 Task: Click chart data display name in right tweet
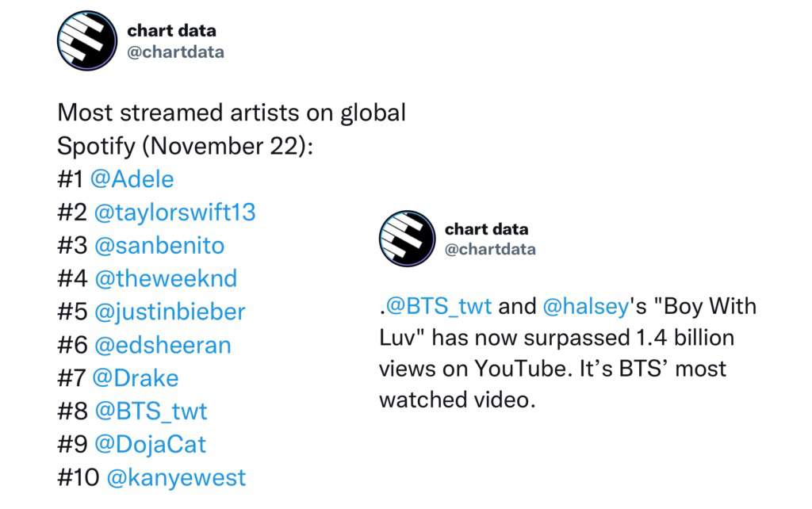coord(486,229)
